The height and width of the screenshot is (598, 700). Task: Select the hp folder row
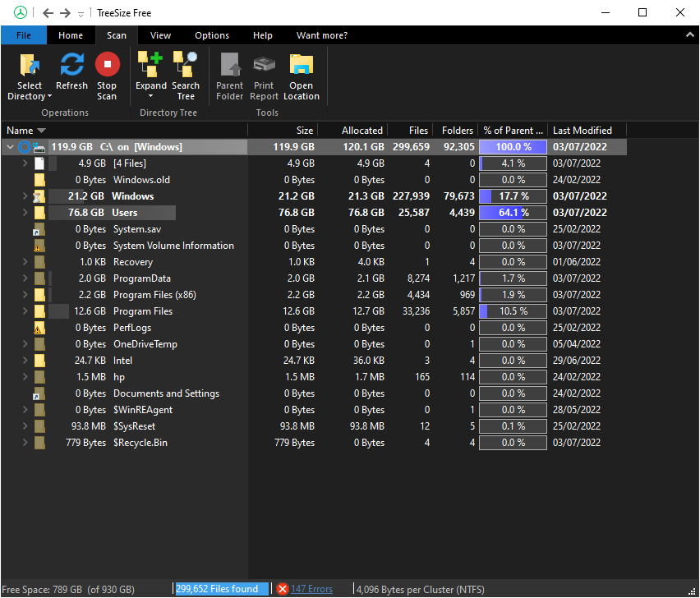[314, 377]
